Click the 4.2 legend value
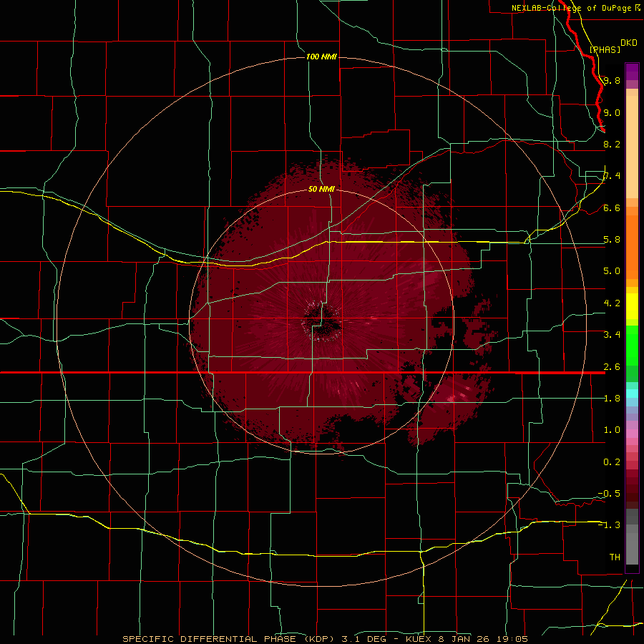The height and width of the screenshot is (644, 644). click(x=612, y=303)
